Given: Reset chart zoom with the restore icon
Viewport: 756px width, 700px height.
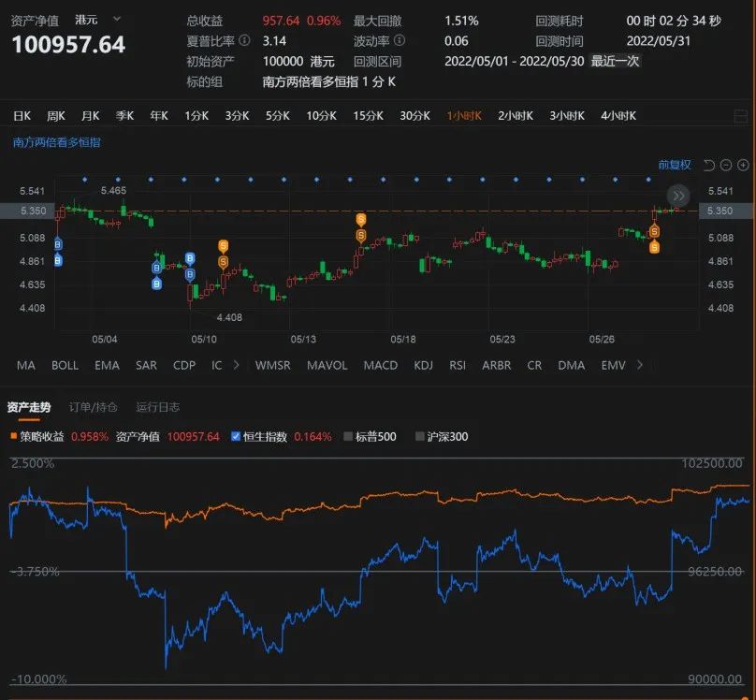Looking at the screenshot, I should (x=708, y=165).
